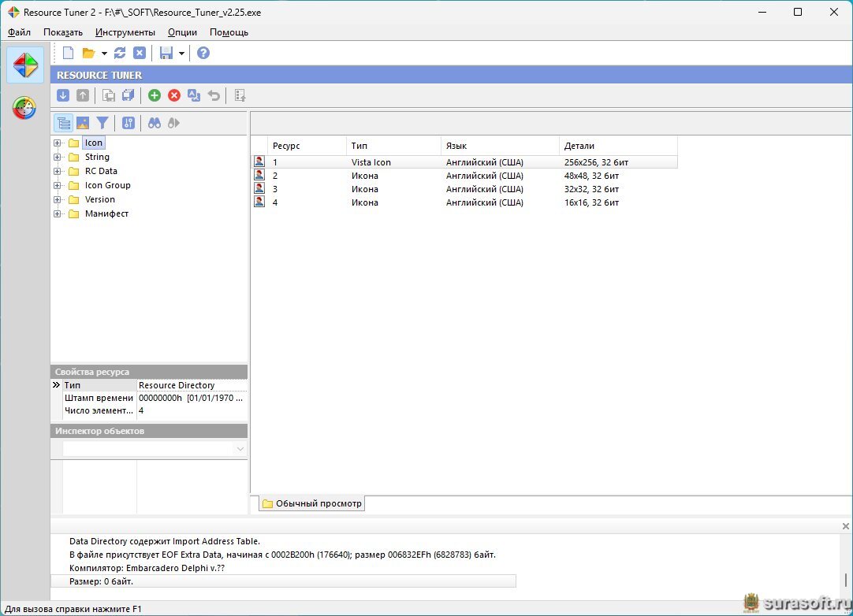
Task: Click the thumbnail icon of resource 1
Action: point(259,161)
